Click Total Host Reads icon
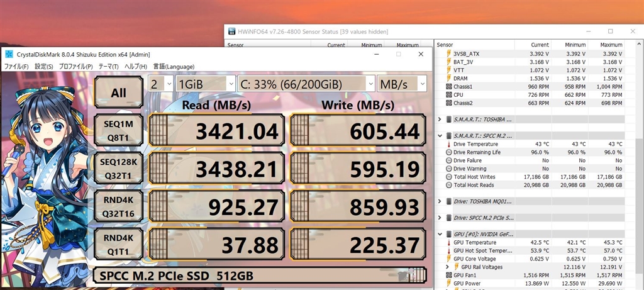 (x=449, y=185)
